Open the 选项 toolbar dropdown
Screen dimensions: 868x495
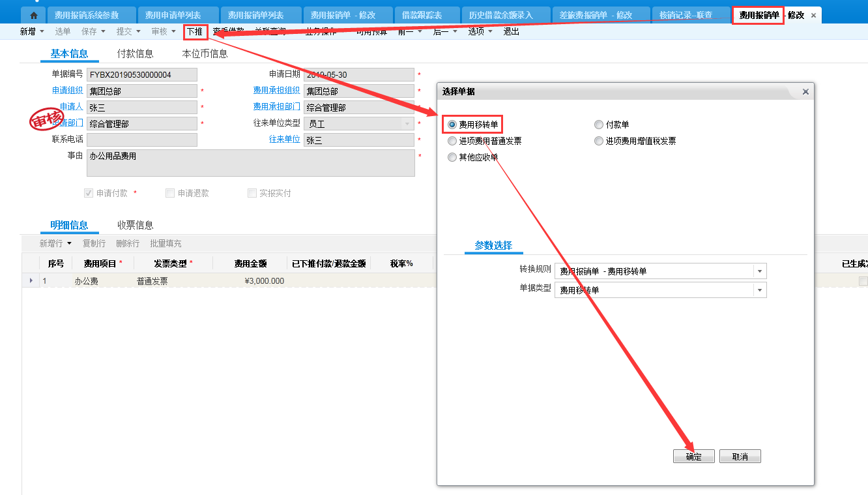[480, 31]
